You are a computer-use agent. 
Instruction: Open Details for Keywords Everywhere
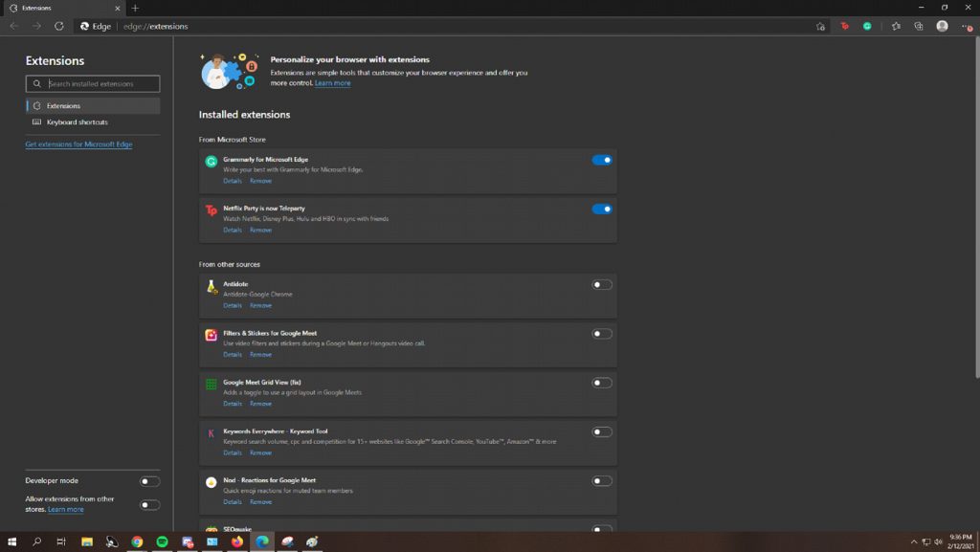click(x=233, y=453)
